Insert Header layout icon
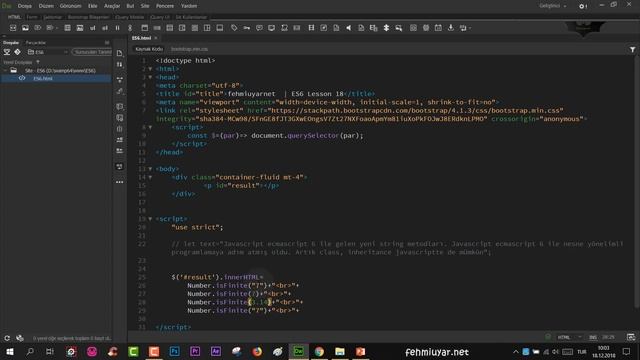Viewport: 640px width, 360px height. [x=144, y=28]
